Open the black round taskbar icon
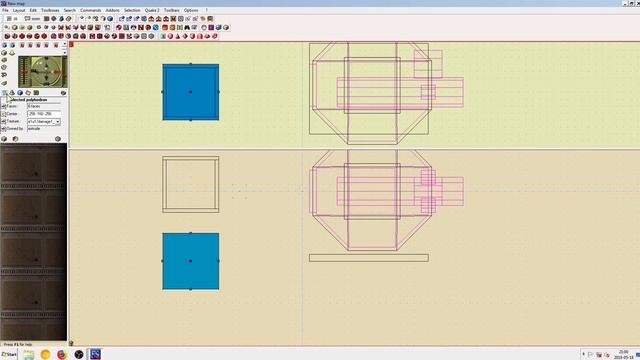640x360 pixels. [79, 354]
